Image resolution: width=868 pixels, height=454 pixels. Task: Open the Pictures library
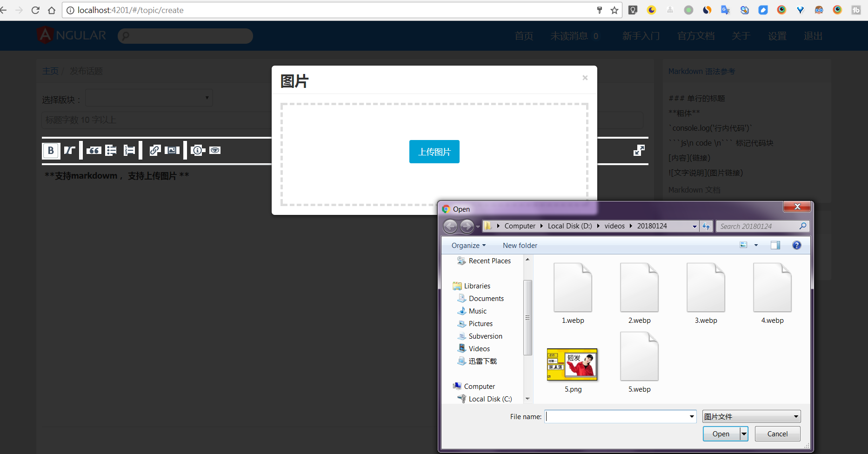(475, 324)
